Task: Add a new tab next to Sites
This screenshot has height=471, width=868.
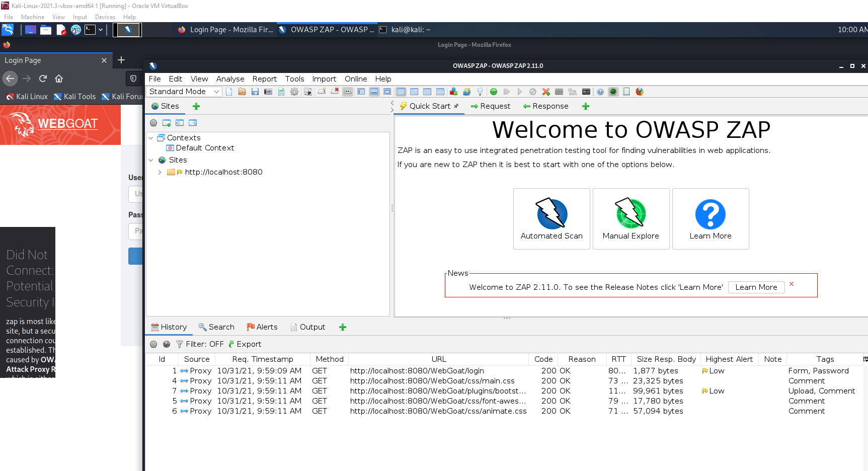Action: click(196, 106)
